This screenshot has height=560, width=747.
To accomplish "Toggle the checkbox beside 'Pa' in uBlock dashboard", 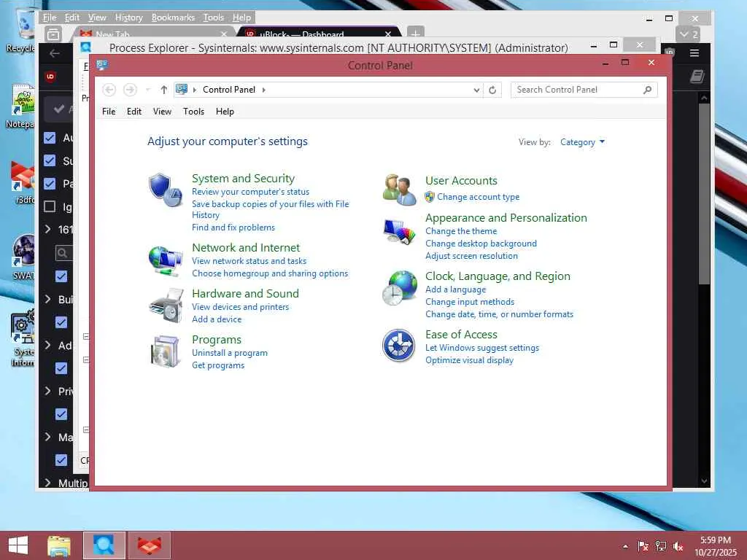I will click(50, 183).
